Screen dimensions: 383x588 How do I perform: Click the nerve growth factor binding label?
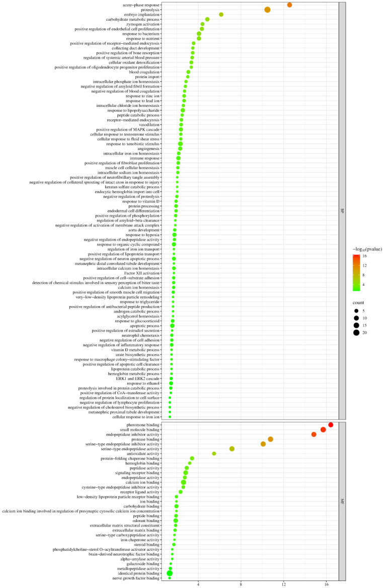coord(136,578)
